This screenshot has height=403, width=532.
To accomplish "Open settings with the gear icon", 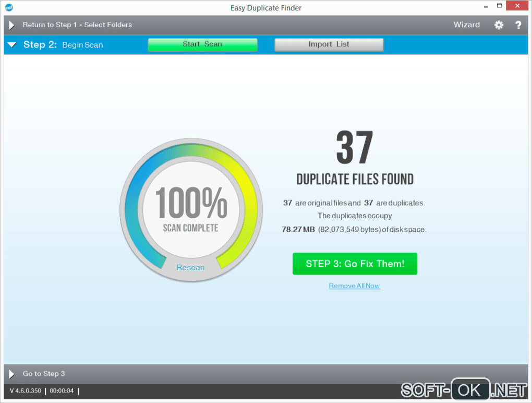I will coord(499,25).
